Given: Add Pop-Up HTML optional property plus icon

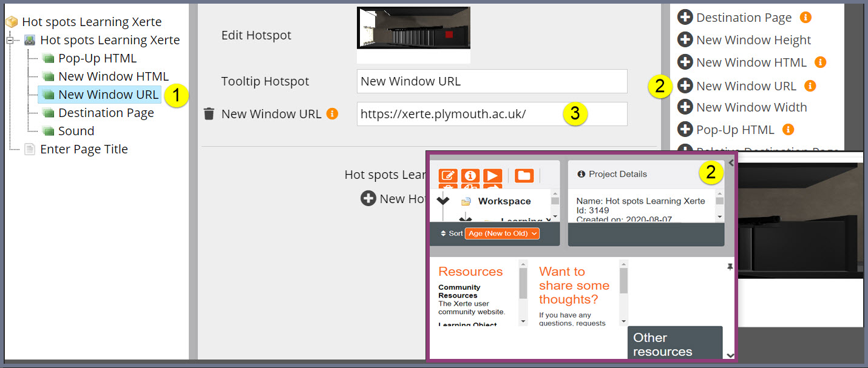Looking at the screenshot, I should tap(685, 129).
